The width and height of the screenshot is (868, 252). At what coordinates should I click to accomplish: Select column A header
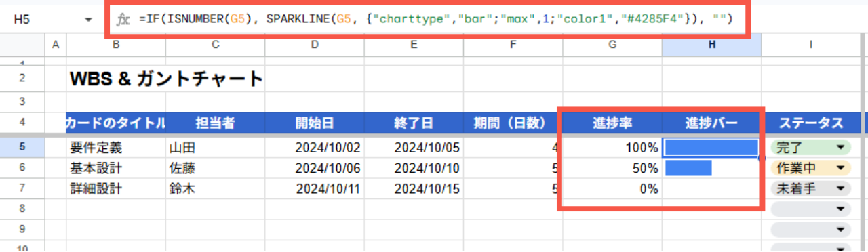point(56,45)
